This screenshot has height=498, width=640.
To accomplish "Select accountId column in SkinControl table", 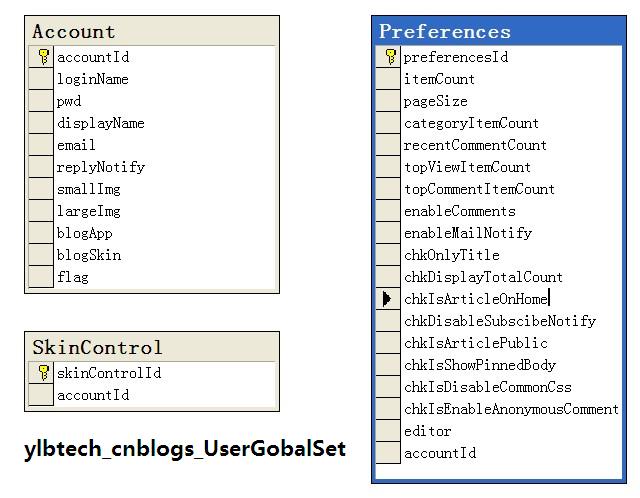I will (92, 395).
